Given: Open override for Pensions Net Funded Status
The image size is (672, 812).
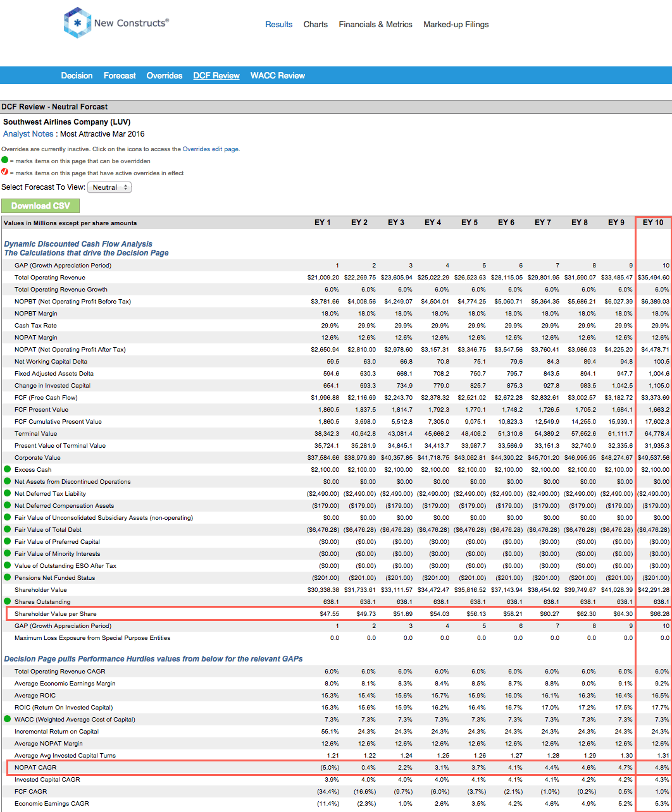Looking at the screenshot, I should pos(7,577).
